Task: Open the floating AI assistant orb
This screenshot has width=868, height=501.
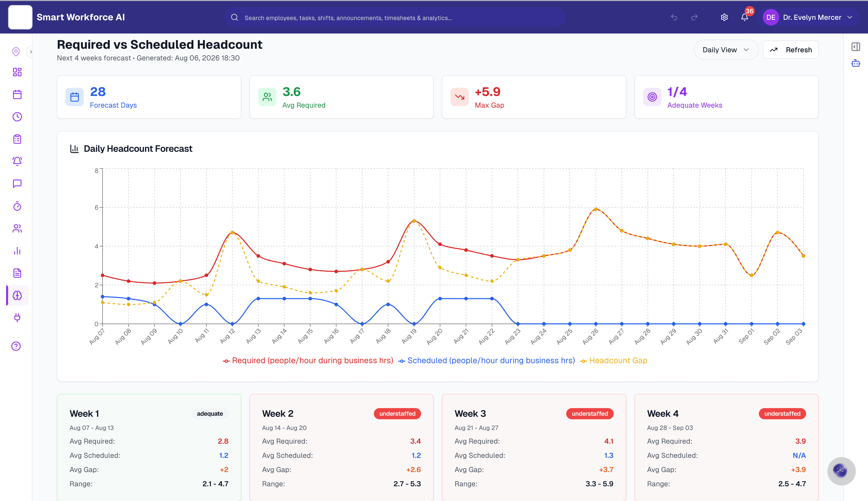Action: [x=841, y=471]
